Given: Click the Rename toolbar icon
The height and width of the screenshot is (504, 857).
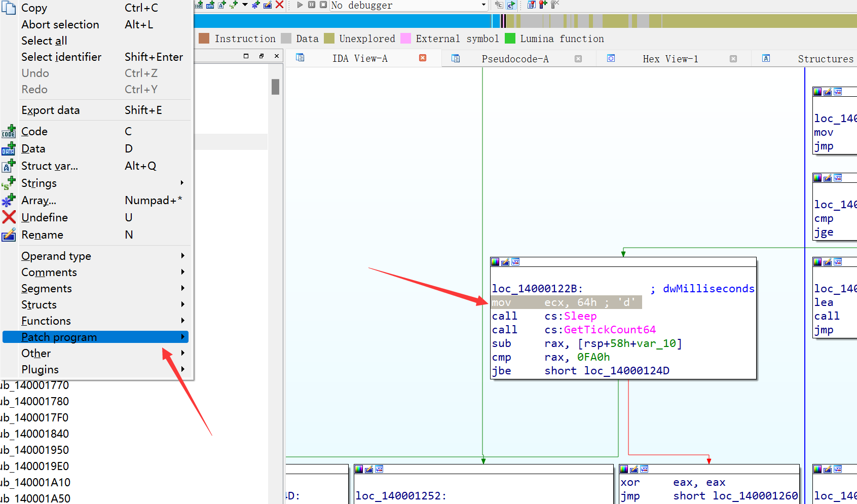Looking at the screenshot, I should 268,5.
